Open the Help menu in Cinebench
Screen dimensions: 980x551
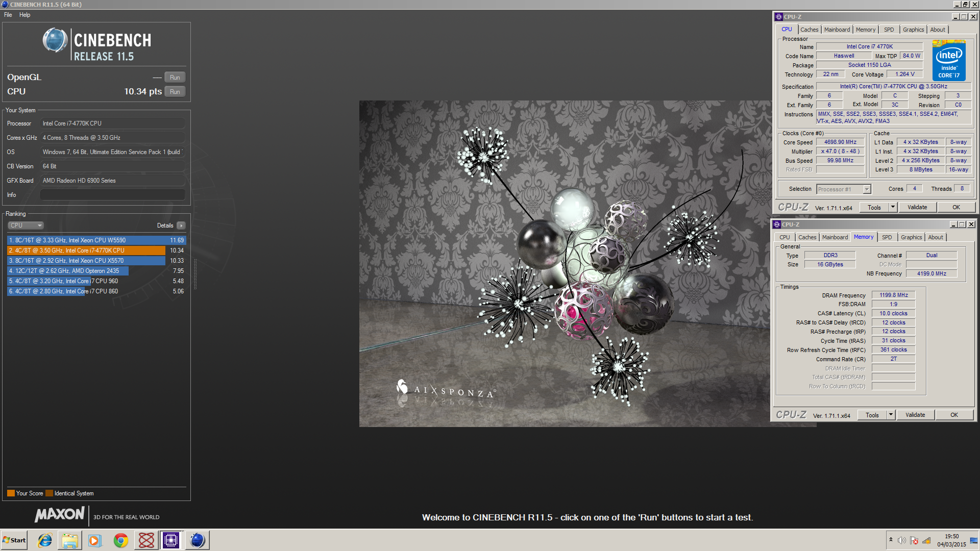coord(24,15)
